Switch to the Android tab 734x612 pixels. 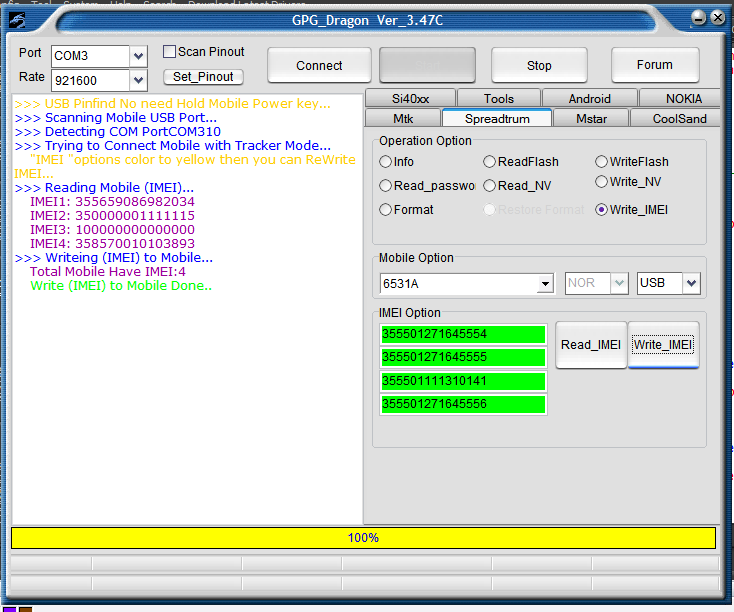[x=589, y=99]
